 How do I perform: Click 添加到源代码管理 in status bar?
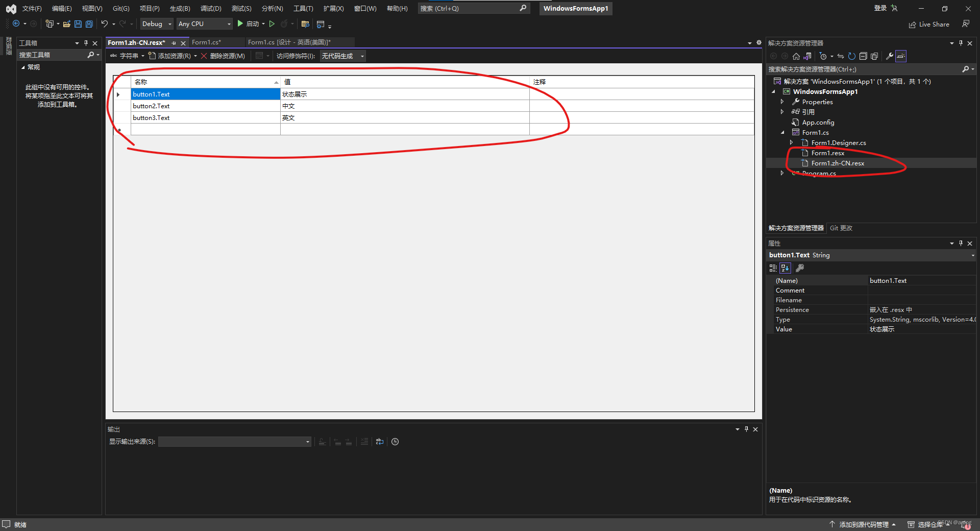(863, 524)
